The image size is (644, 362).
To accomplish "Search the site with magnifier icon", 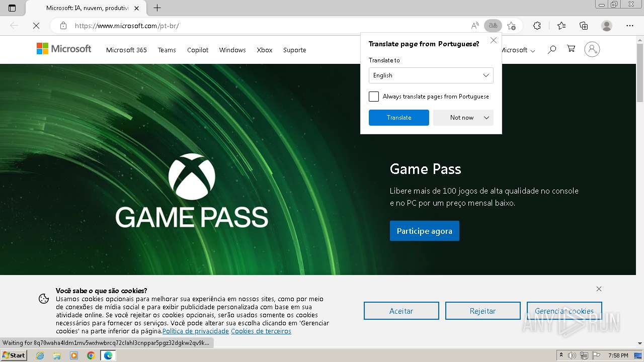I will click(552, 49).
